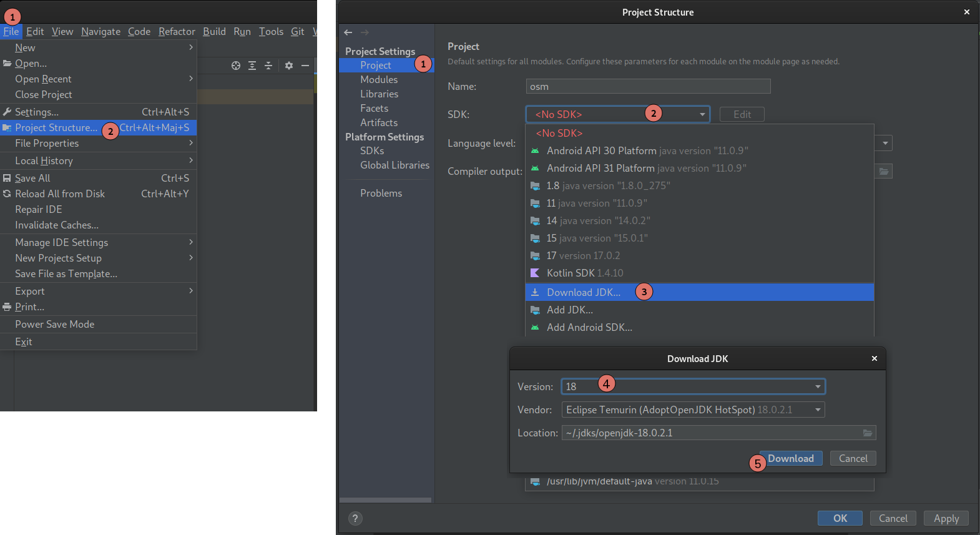
Task: Open the gear options in project toolbar
Action: pyautogui.click(x=289, y=66)
